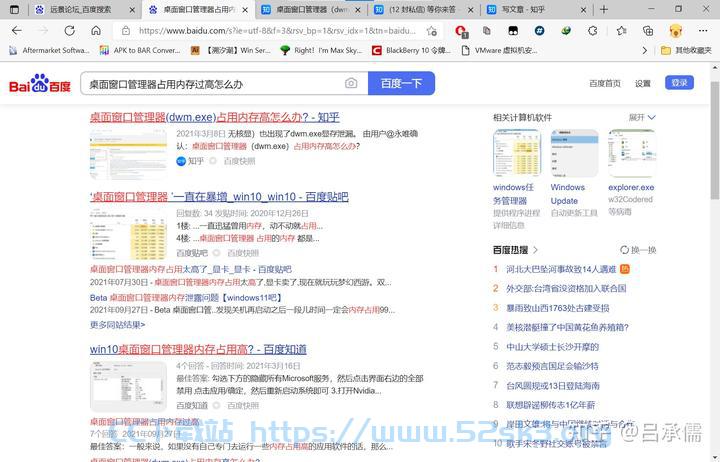Open the Win Ser... bookmark
This screenshot has width=720, height=462.
[x=231, y=51]
